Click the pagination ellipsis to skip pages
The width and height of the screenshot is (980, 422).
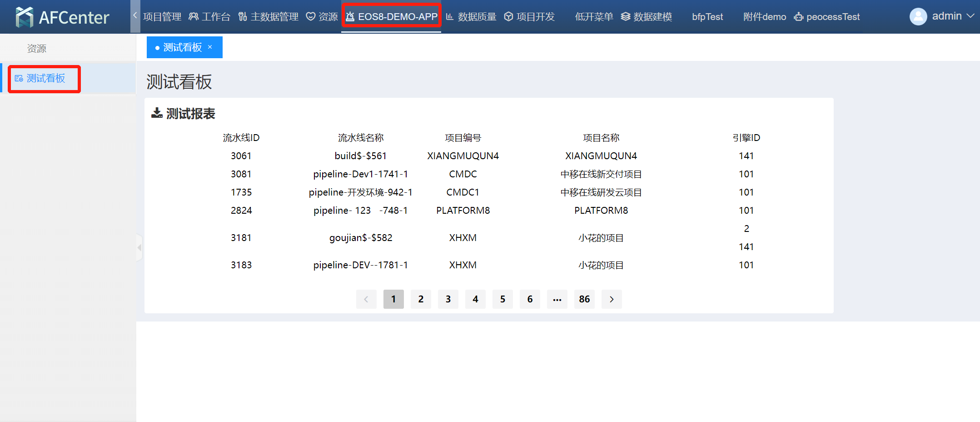[557, 299]
